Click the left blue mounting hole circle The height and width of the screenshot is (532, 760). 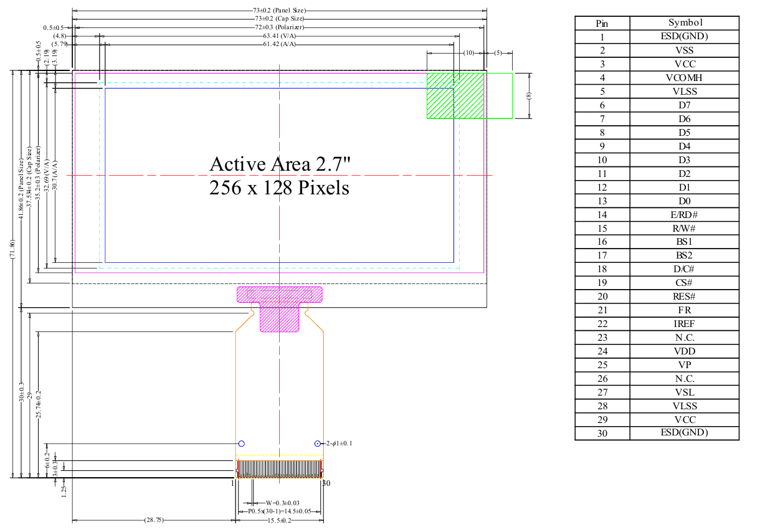coord(242,444)
